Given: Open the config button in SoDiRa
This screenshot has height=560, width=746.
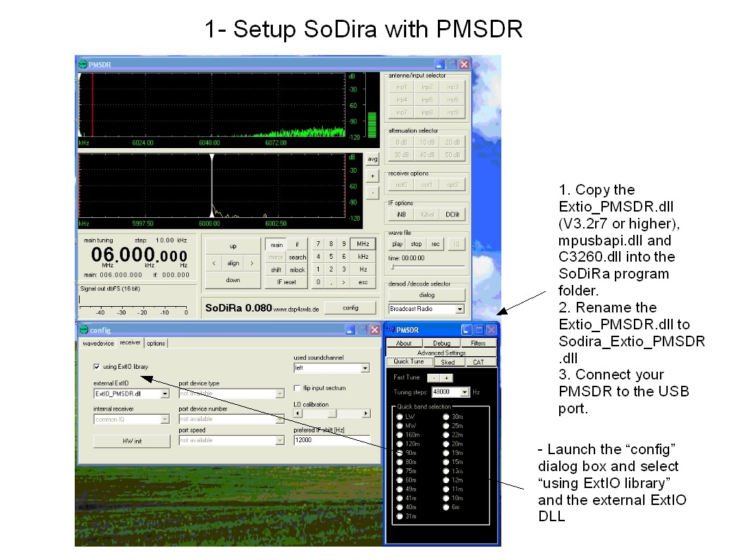Looking at the screenshot, I should [350, 308].
